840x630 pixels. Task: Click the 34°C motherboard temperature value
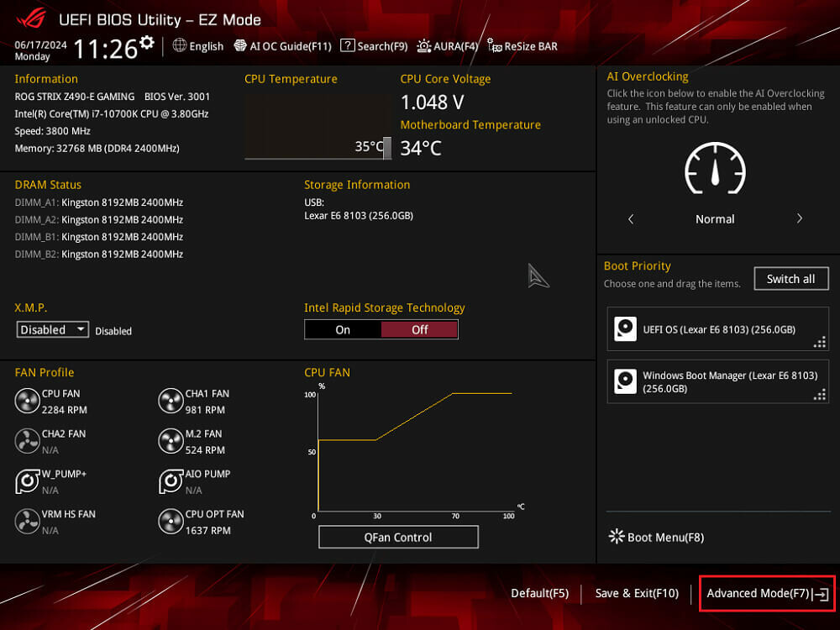[421, 148]
